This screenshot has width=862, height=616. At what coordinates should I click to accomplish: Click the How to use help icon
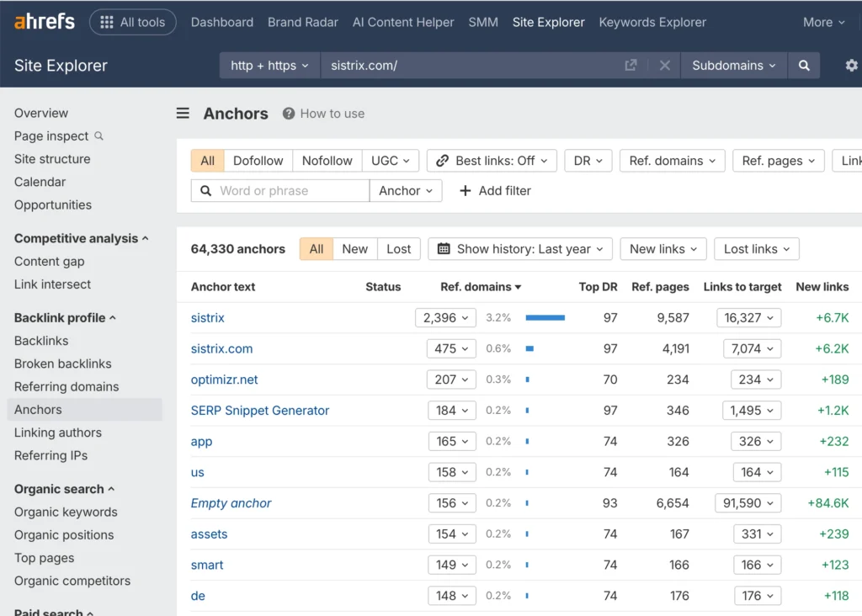point(288,114)
